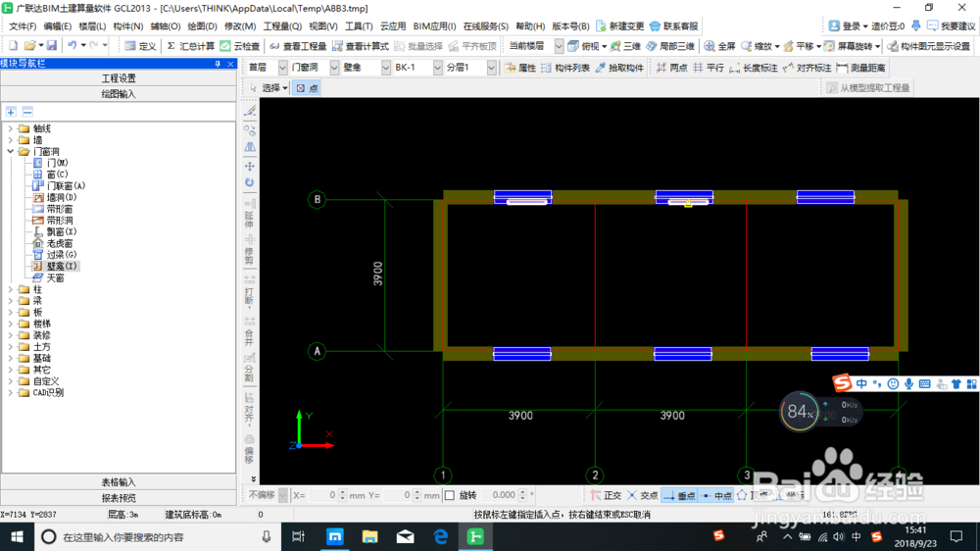
Task: Click 新建变更 button
Action: tap(620, 26)
